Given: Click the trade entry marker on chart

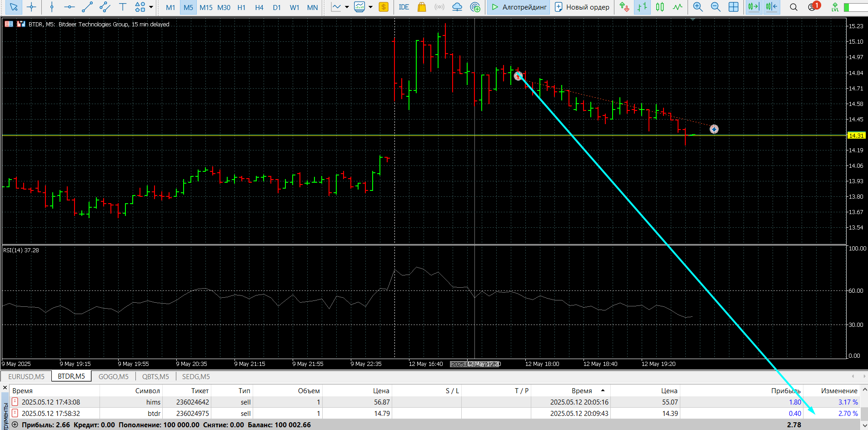Looking at the screenshot, I should (x=518, y=76).
